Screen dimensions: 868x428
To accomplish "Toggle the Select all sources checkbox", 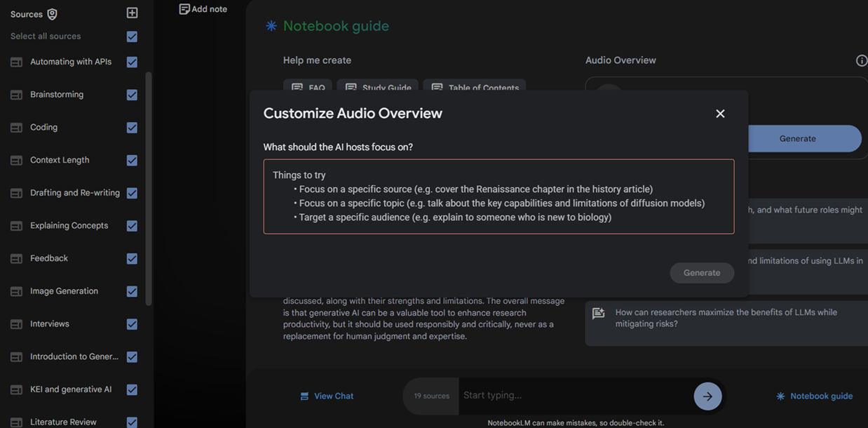I will (132, 36).
